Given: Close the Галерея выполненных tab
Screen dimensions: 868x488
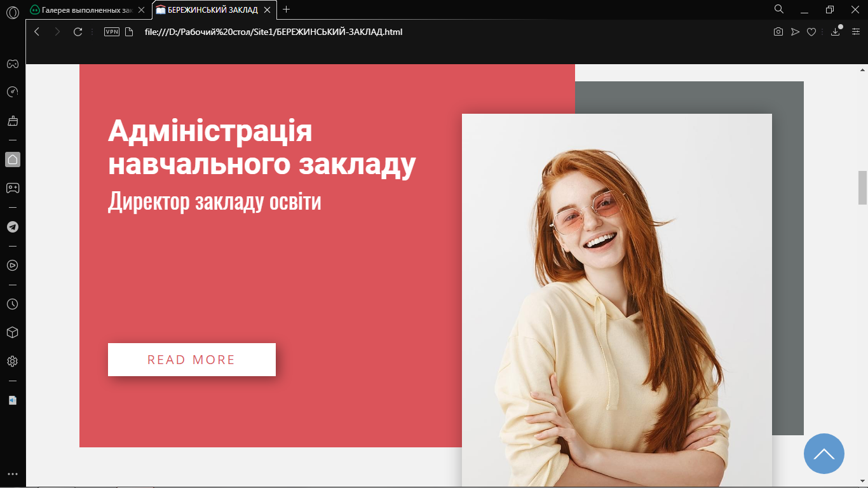Looking at the screenshot, I should [x=141, y=10].
